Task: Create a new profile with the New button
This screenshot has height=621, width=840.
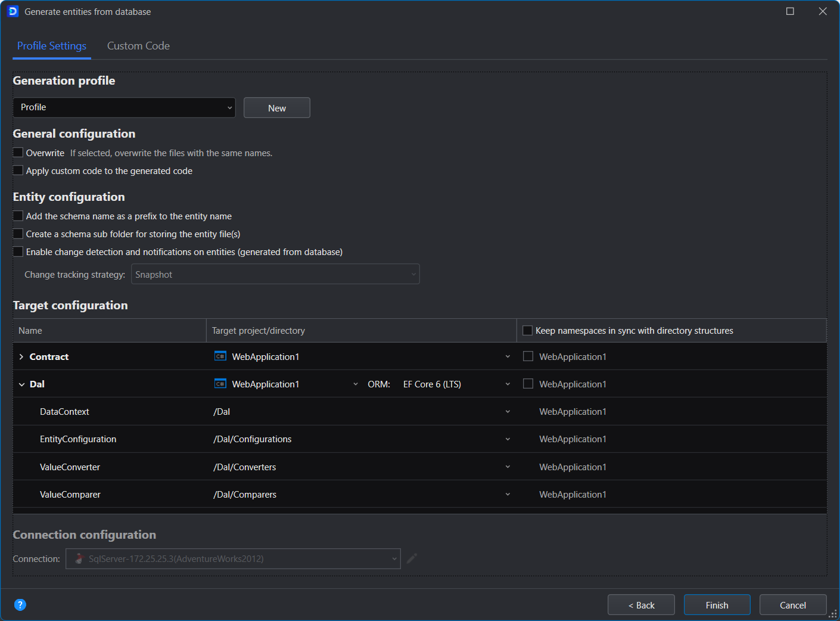Action: point(276,107)
